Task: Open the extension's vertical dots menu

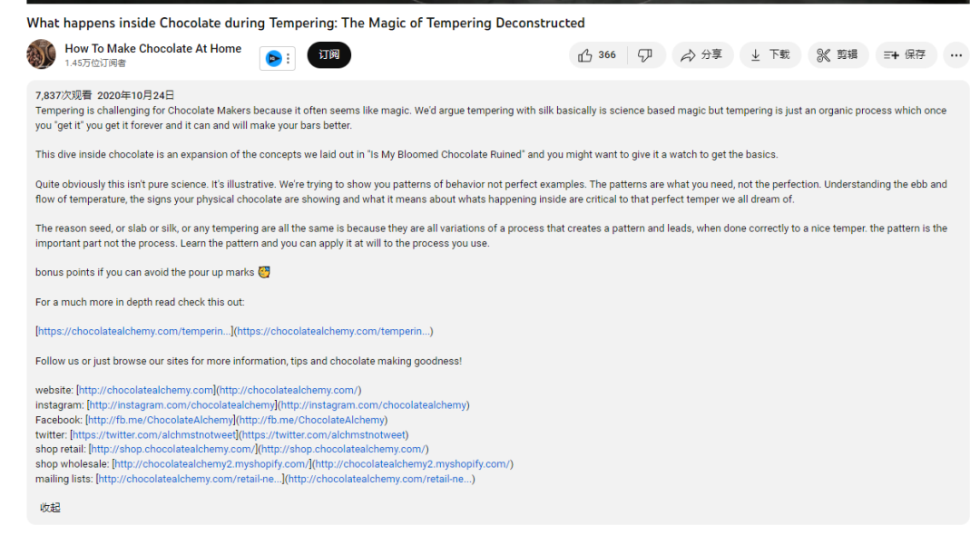Action: click(x=289, y=59)
